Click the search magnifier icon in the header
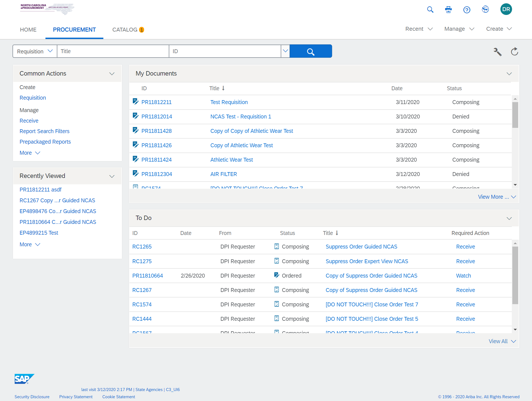Image resolution: width=532 pixels, height=401 pixels. (430, 10)
